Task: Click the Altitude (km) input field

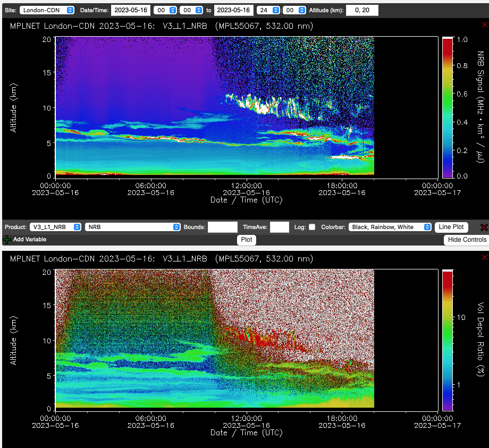Action: tap(362, 10)
